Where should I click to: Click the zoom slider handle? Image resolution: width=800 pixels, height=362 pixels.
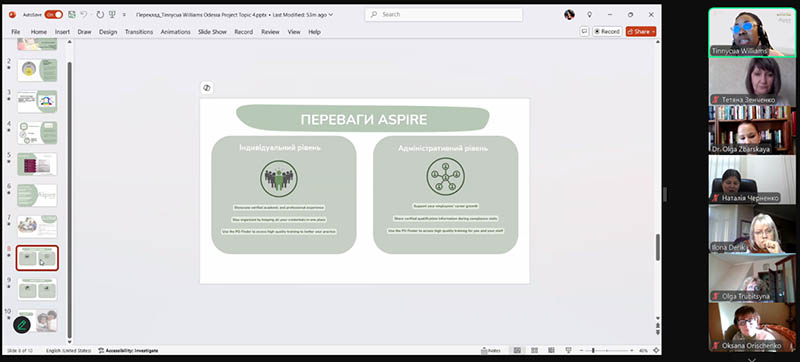tap(593, 351)
